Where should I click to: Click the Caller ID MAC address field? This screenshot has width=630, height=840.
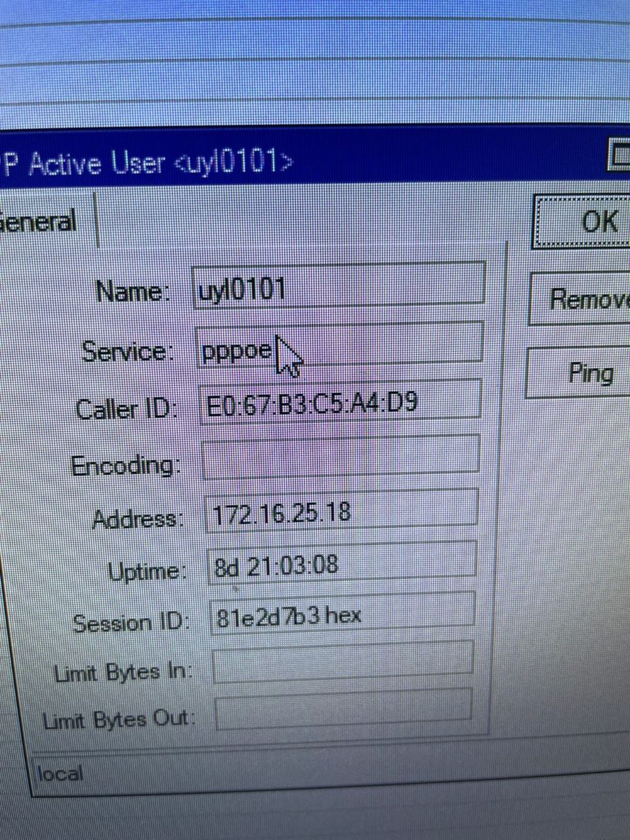click(x=339, y=401)
